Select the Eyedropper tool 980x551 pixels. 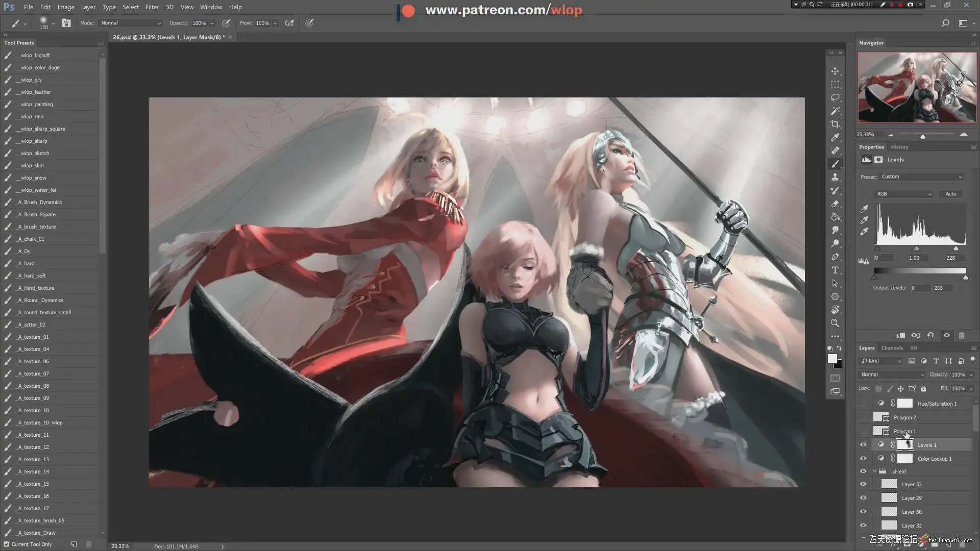click(x=835, y=137)
